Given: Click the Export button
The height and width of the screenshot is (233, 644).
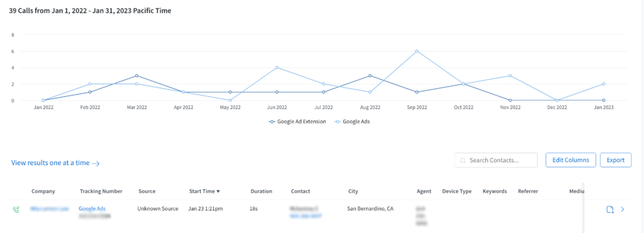Looking at the screenshot, I should click(x=616, y=160).
